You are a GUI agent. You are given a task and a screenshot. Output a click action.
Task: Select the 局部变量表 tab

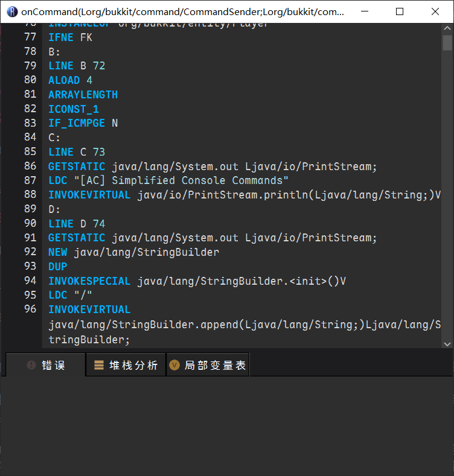tap(208, 365)
